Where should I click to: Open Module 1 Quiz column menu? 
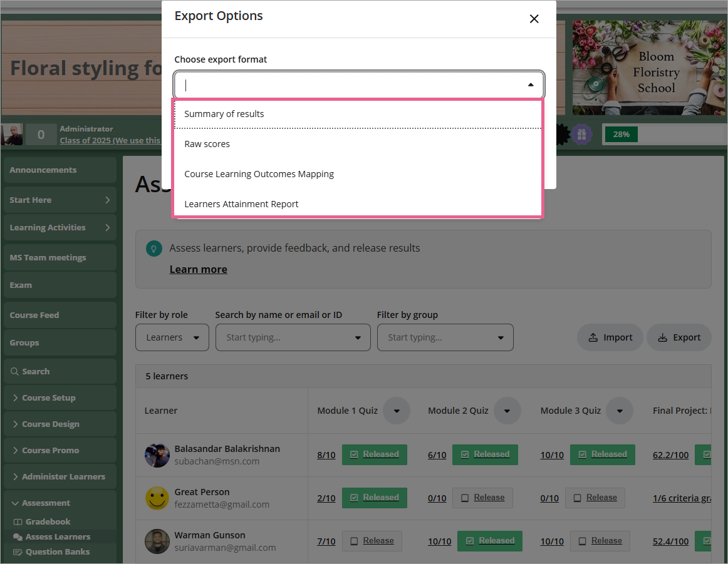(397, 411)
